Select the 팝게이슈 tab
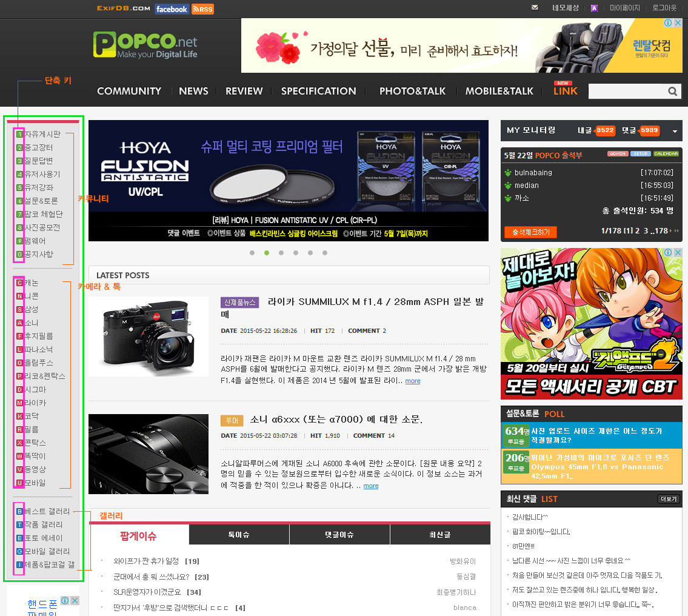Screen dimensions: 688x616 click(x=139, y=536)
